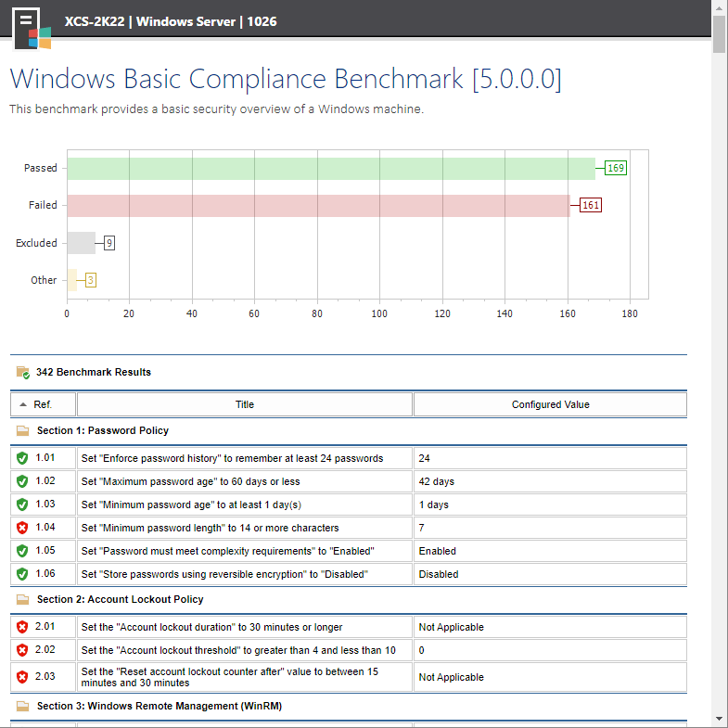Sort by the Ref. column ascending arrow
Screen dimensions: 728x728
coord(23,404)
